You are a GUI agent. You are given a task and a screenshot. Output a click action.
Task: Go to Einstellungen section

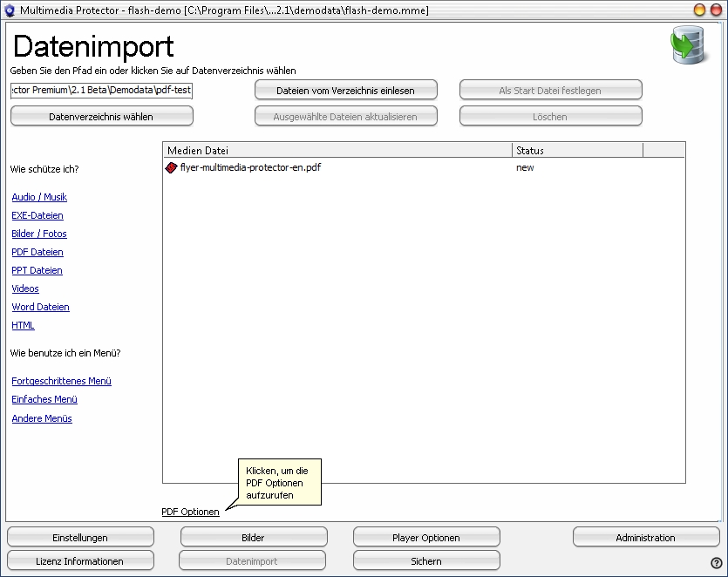point(80,538)
